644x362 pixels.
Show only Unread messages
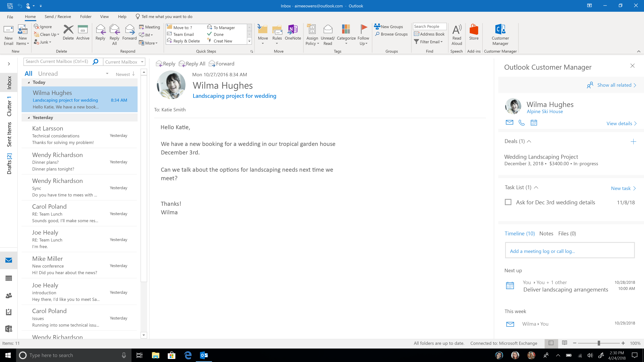[48, 74]
